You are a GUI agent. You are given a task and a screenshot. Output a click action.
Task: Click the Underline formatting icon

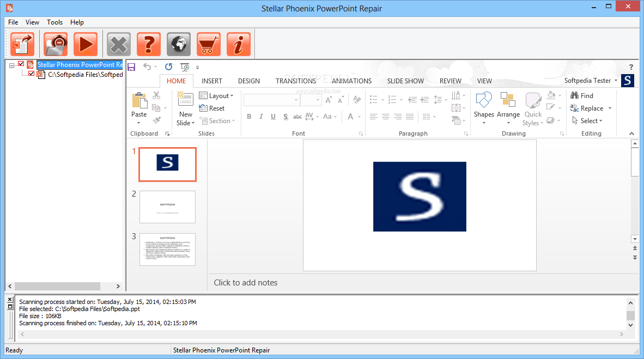point(273,117)
